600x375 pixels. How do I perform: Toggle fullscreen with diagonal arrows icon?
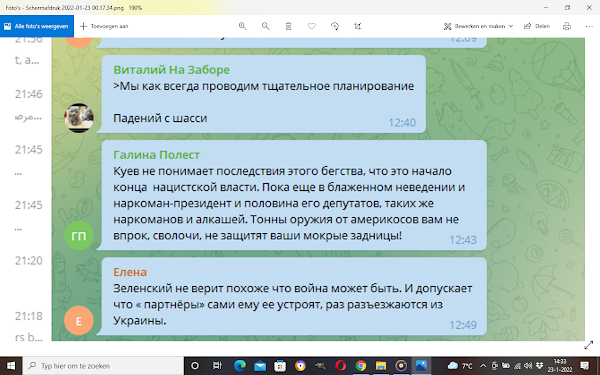pos(588,346)
